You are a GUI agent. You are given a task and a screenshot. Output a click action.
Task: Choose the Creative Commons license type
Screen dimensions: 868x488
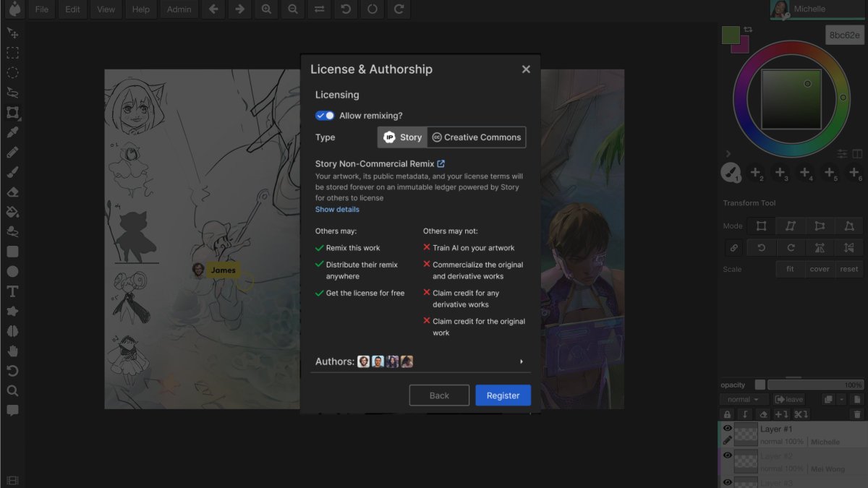click(476, 137)
